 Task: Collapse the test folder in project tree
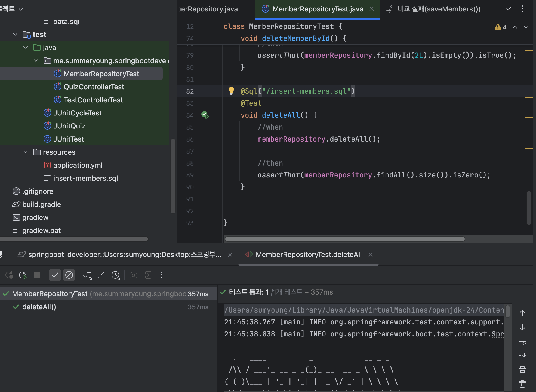point(15,35)
